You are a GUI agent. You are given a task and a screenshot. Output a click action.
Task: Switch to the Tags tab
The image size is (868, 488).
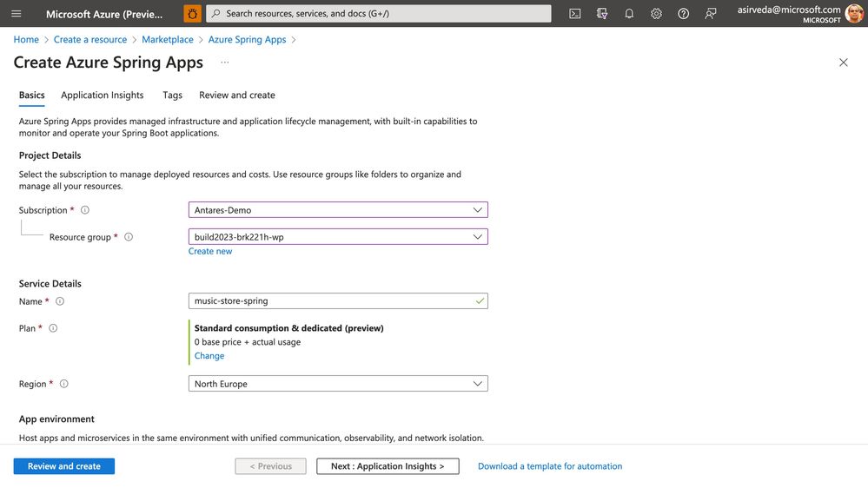[172, 96]
